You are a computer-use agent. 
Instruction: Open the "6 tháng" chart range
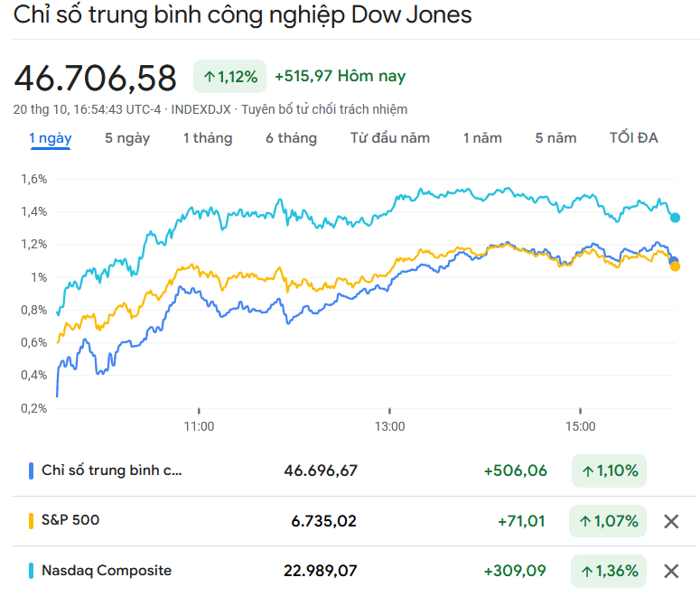tap(291, 138)
